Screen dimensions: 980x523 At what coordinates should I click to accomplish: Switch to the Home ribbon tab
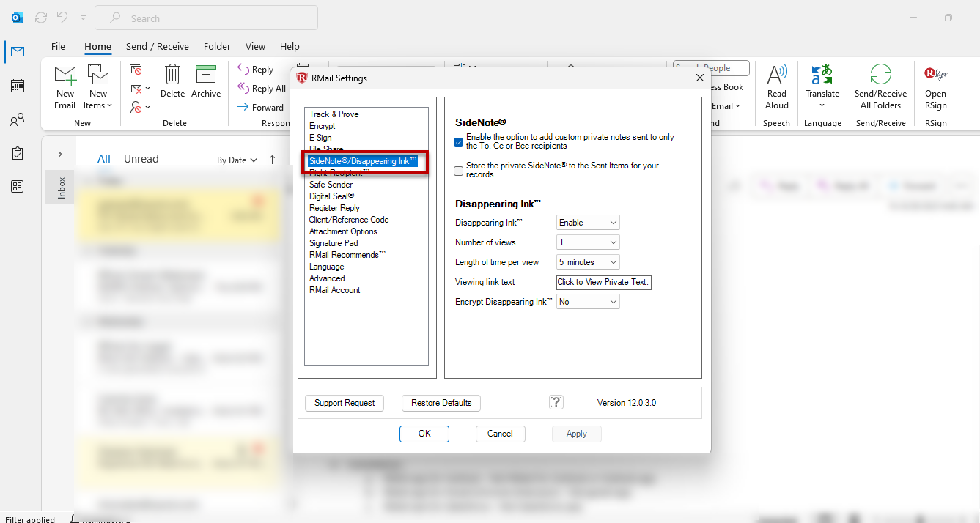(98, 46)
